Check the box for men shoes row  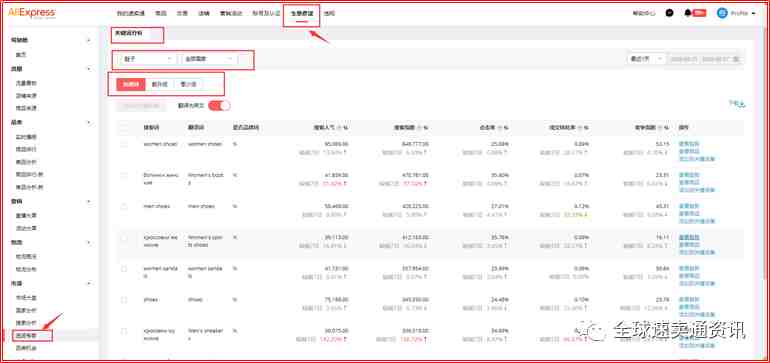[124, 206]
